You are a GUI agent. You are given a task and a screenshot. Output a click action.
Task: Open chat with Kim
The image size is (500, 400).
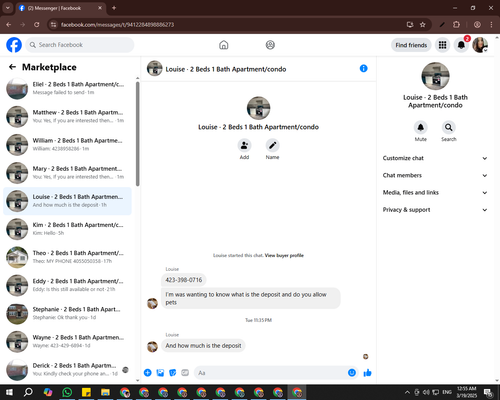(x=68, y=229)
